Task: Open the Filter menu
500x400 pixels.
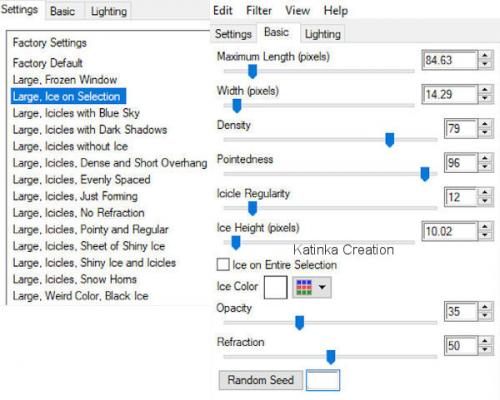Action: (x=259, y=10)
